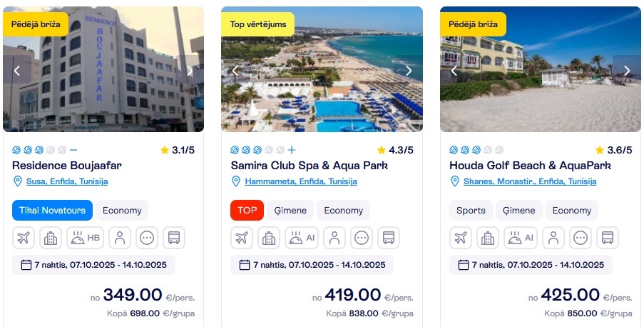This screenshot has height=327, width=644.
Task: Click Ģimene tag on Samira Club card
Action: click(290, 211)
